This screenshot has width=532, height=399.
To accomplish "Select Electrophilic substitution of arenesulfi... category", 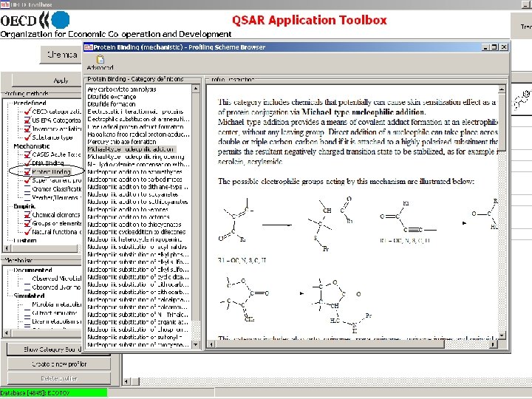I will pos(138,119).
